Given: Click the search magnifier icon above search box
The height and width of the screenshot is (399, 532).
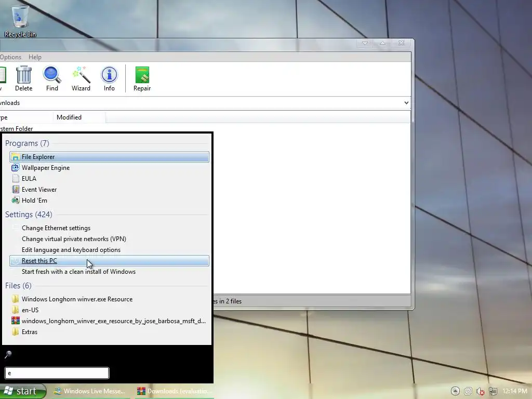Looking at the screenshot, I should (x=8, y=354).
